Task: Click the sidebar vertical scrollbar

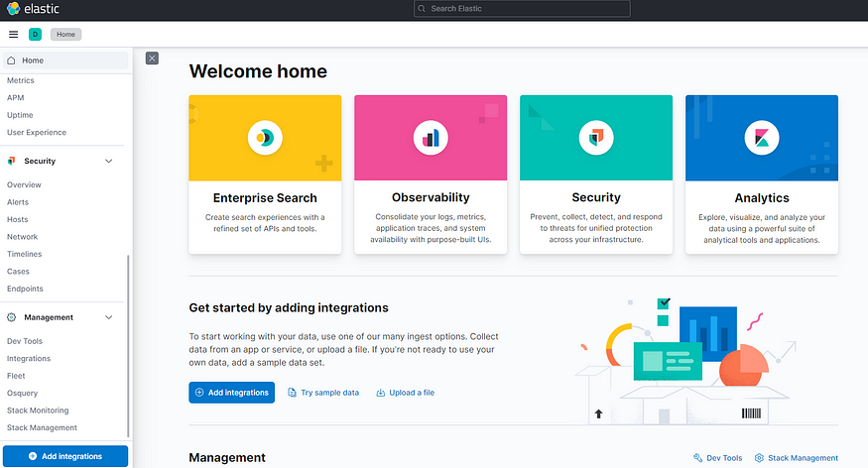Action: pyautogui.click(x=128, y=346)
